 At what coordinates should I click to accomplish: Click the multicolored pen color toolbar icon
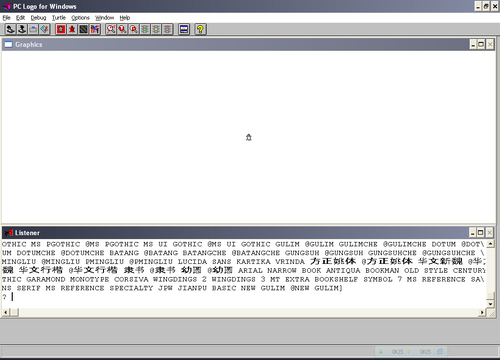pos(95,29)
